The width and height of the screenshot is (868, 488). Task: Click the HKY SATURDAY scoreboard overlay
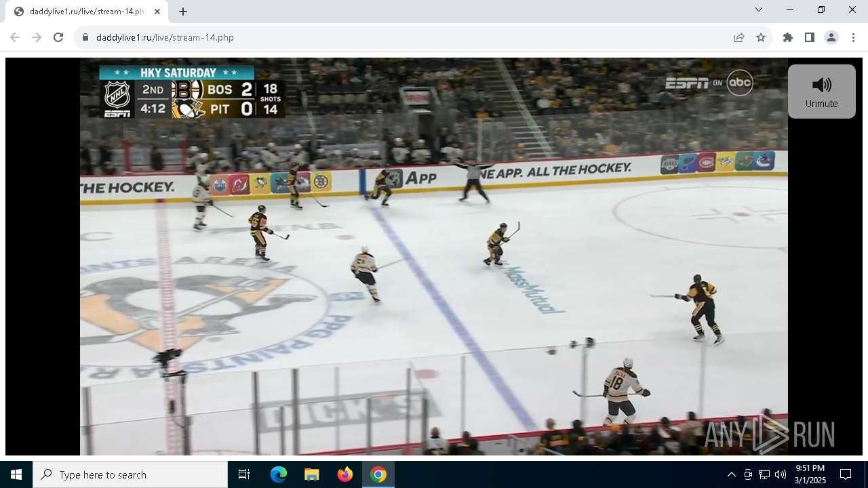point(192,91)
